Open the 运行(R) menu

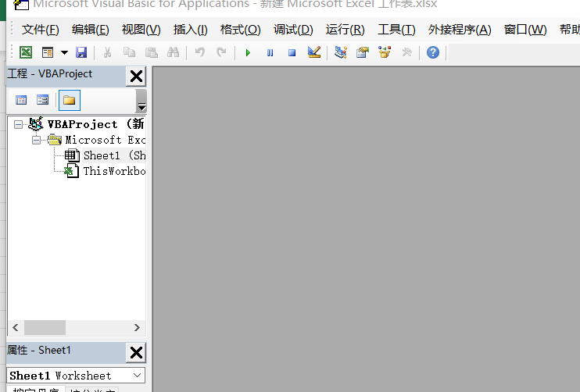[x=345, y=29]
